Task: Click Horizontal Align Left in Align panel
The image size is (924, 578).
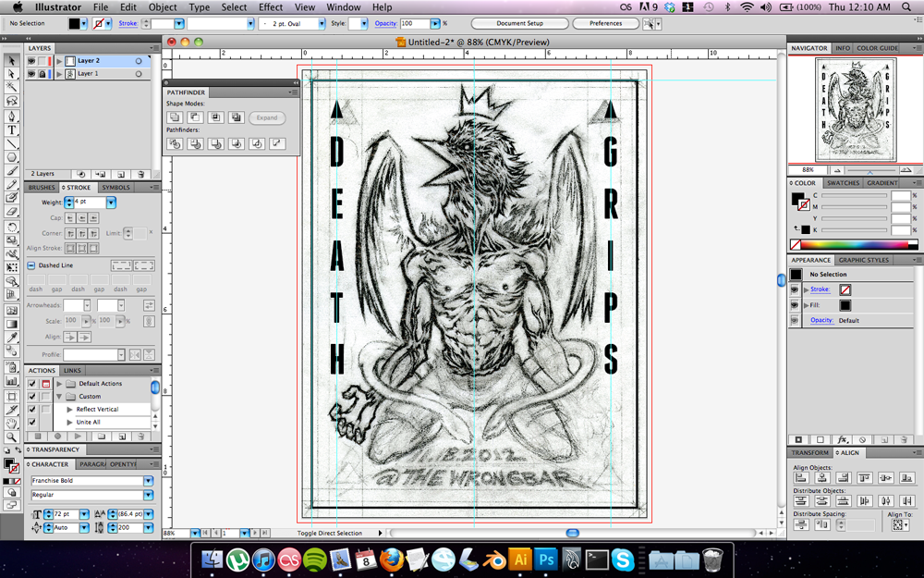Action: pyautogui.click(x=801, y=478)
